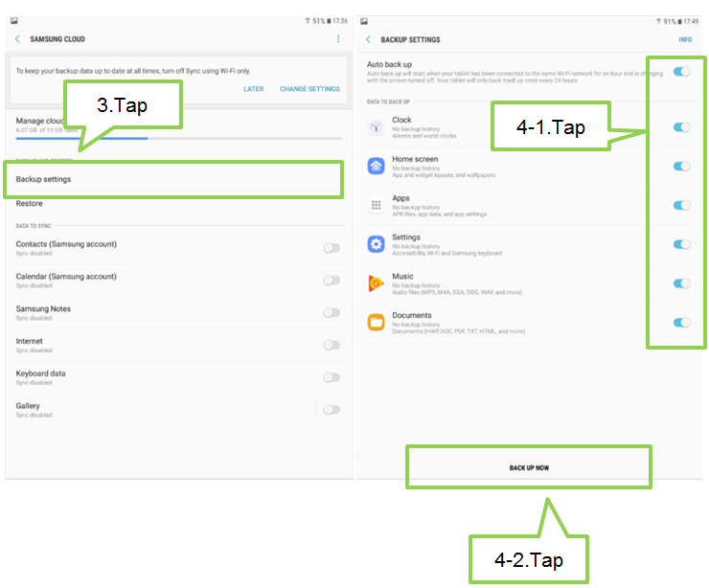
Task: Open the three-dot more options menu
Action: coord(338,39)
